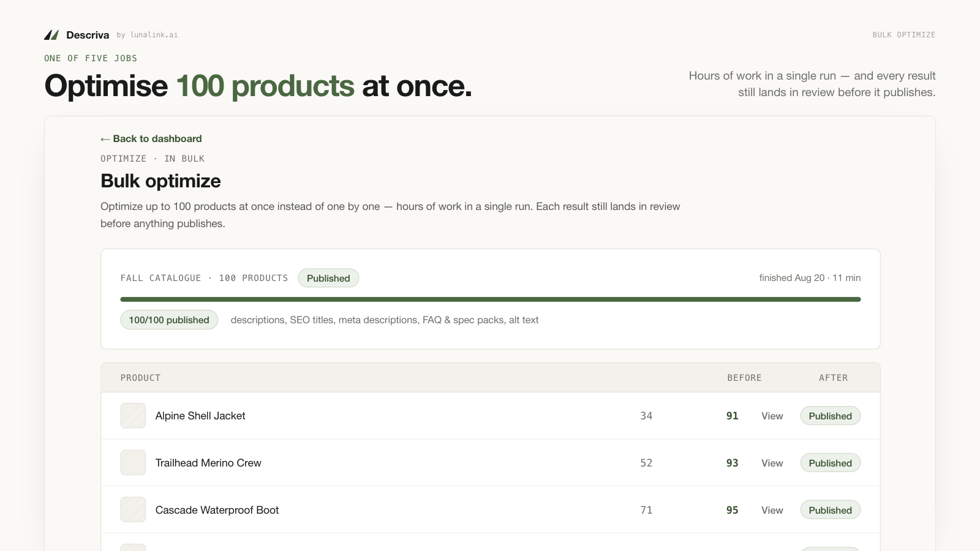This screenshot has width=980, height=551.
Task: Click the Fall Catalogue progress bar
Action: 491,299
